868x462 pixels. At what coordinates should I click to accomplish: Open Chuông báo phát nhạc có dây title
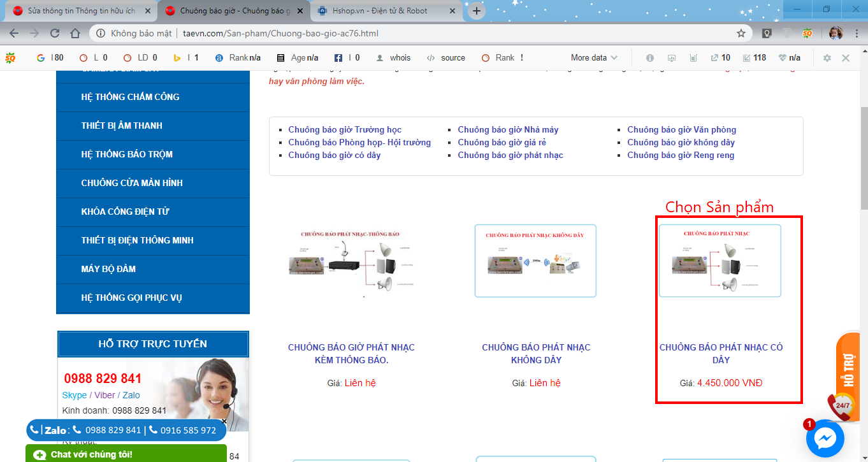[721, 354]
